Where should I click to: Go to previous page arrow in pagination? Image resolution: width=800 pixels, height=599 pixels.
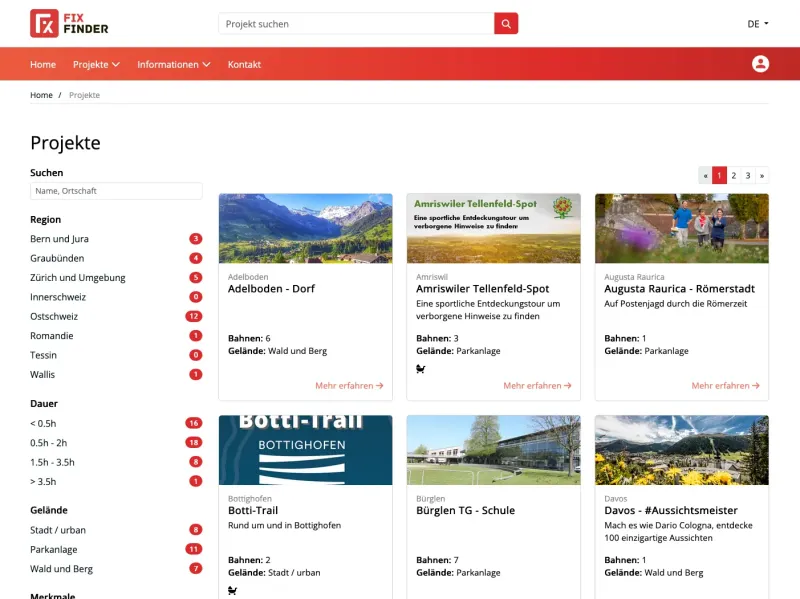(x=705, y=176)
